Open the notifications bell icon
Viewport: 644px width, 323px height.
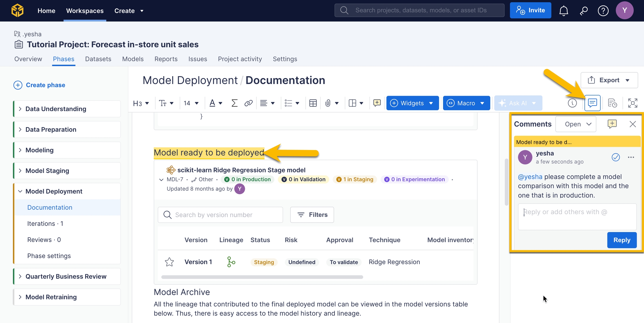coord(563,11)
